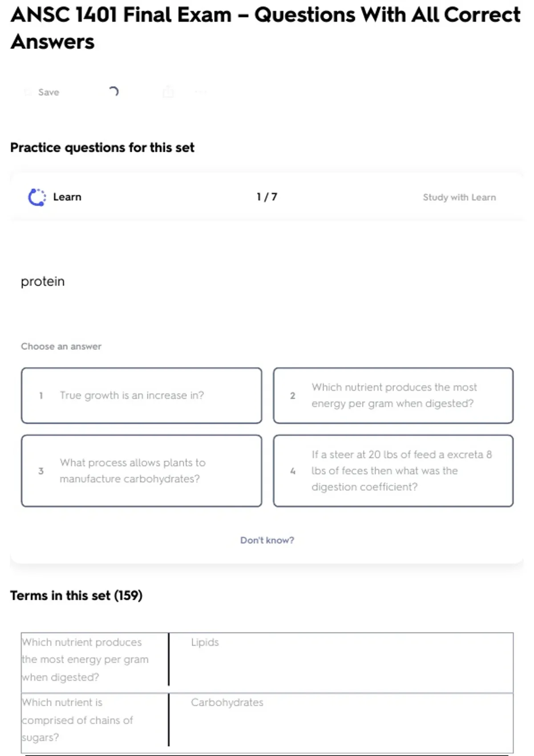Click the Save bookmark icon

click(x=28, y=92)
